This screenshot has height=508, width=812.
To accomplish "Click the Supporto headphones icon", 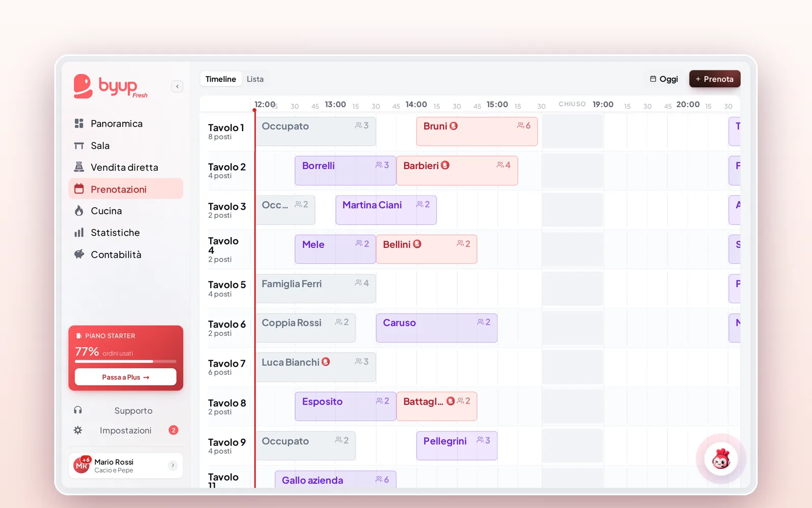I will [x=78, y=410].
